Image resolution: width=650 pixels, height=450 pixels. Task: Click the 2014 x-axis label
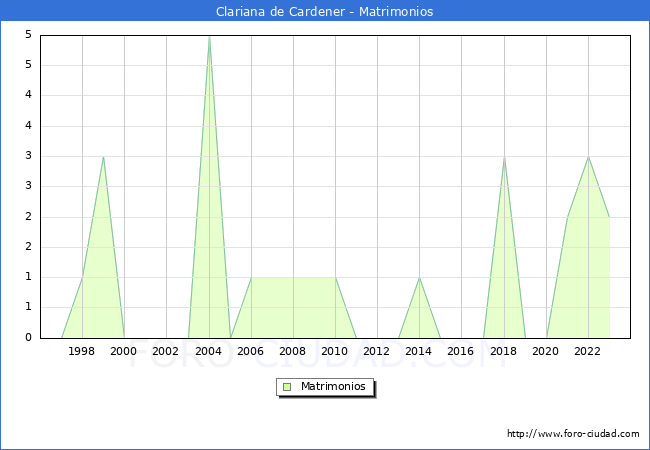pos(418,351)
